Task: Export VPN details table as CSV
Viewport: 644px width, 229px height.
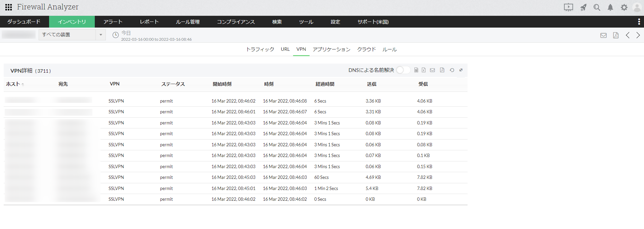Action: [x=416, y=70]
